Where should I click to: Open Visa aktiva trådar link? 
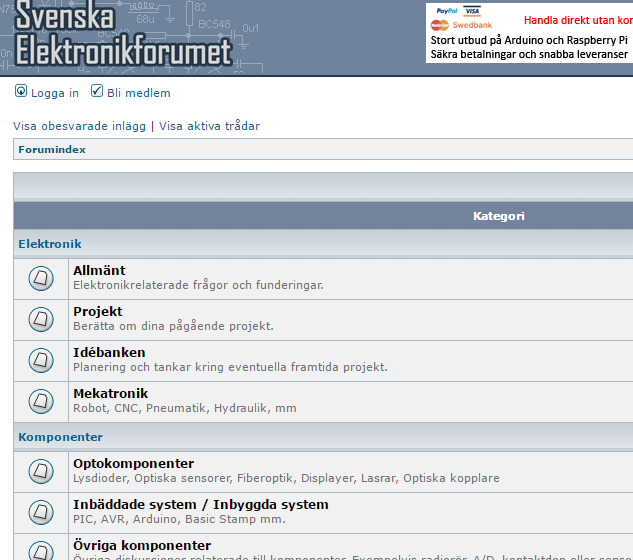[x=210, y=126]
